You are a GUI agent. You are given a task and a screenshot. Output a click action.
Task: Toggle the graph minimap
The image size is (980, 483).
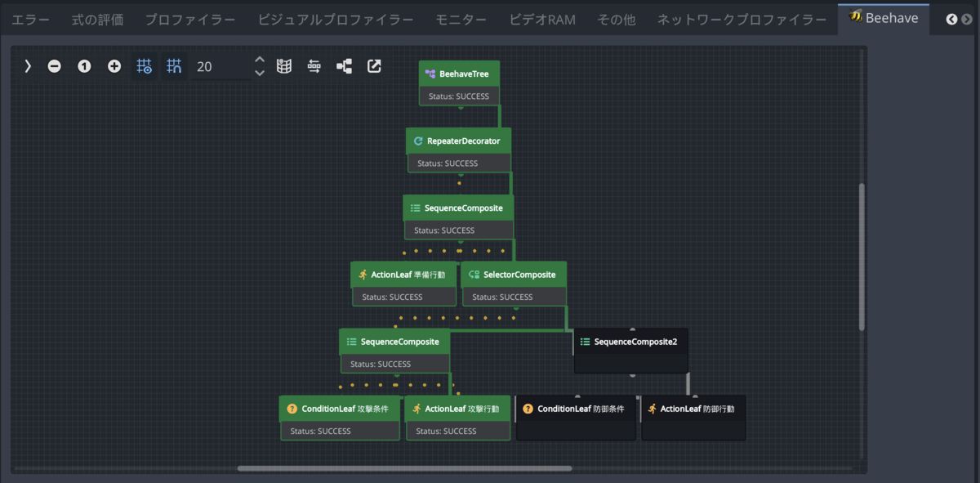(x=284, y=66)
